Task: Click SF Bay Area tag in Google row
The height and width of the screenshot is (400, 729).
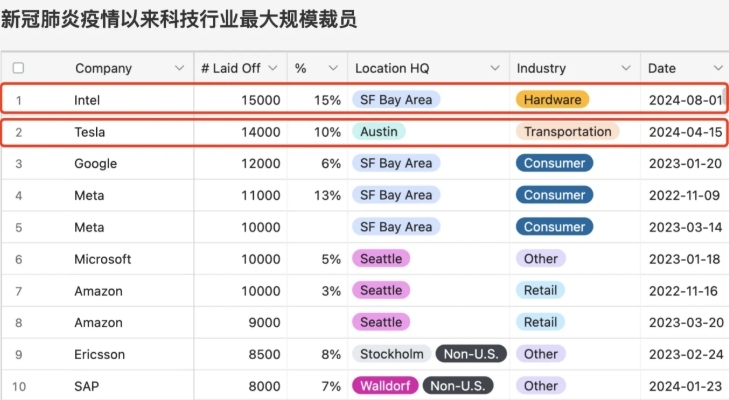Action: click(396, 163)
